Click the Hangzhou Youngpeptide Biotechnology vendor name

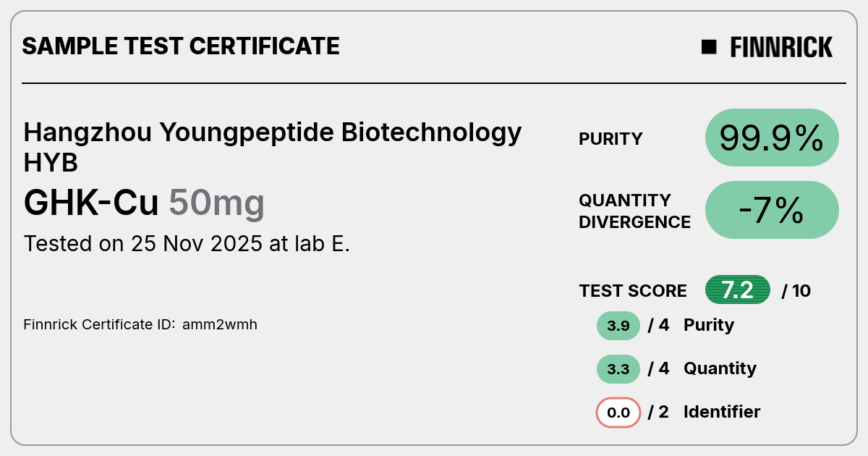click(x=273, y=133)
